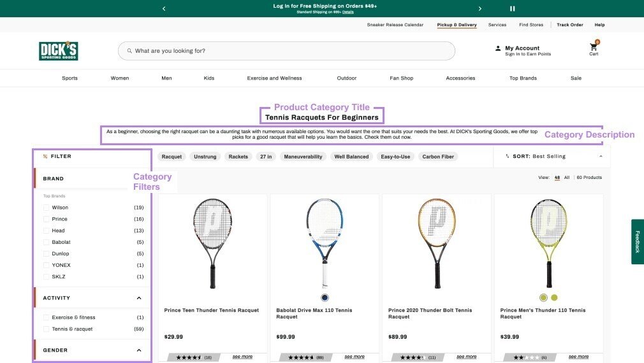Viewport: 644px width, 363px height.
Task: Click the My Account person icon
Action: coord(498,48)
